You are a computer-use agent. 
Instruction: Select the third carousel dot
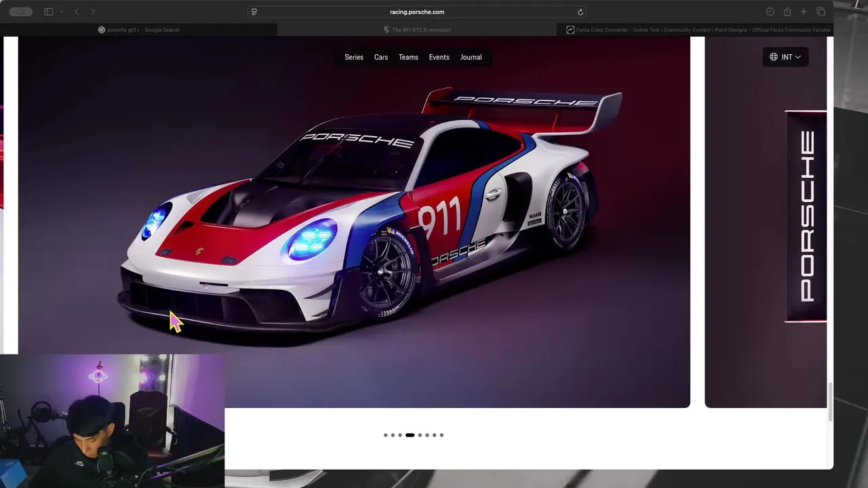pos(400,435)
